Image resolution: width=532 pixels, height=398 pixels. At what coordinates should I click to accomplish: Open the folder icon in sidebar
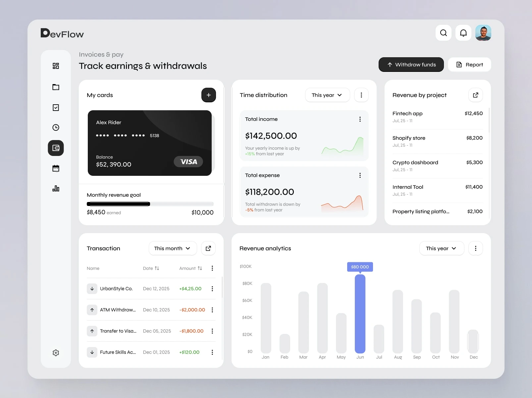click(x=56, y=87)
